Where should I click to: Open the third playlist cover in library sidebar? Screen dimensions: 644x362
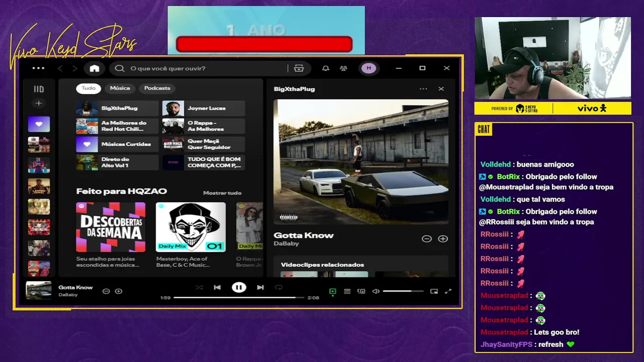pos(39,165)
